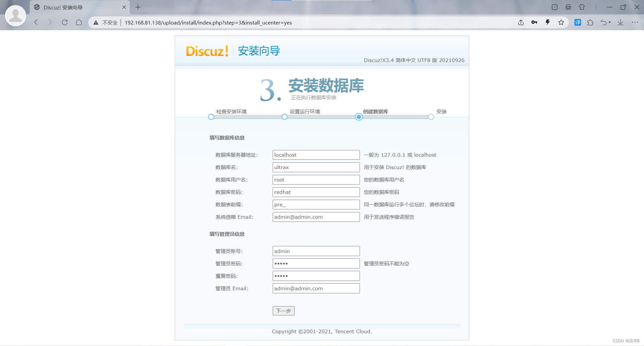644x346 pixels.
Task: Click the lightning bolt speed-mode icon
Action: click(548, 22)
